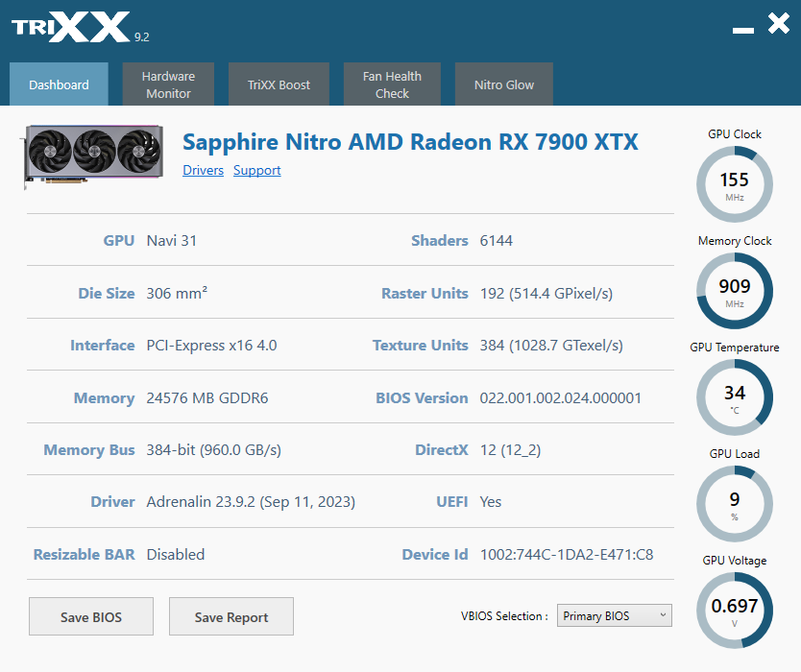Click the Save BIOS button
The height and width of the screenshot is (672, 801).
pyautogui.click(x=91, y=616)
